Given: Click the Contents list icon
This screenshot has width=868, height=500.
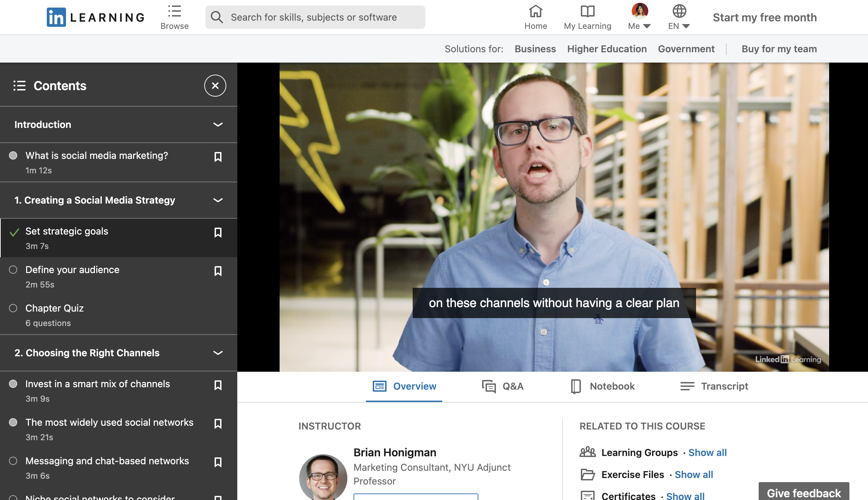Looking at the screenshot, I should tap(20, 85).
